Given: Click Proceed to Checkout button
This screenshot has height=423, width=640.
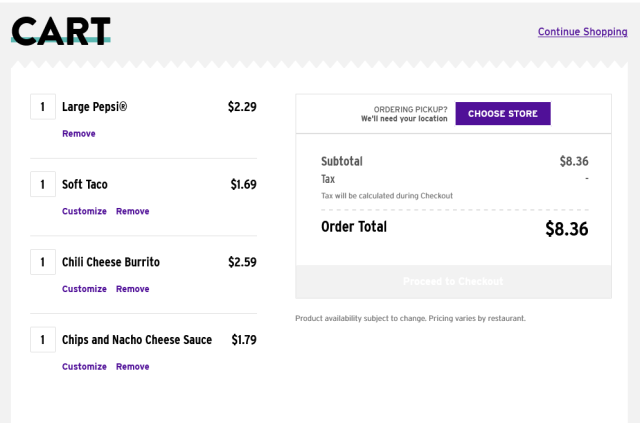Looking at the screenshot, I should pyautogui.click(x=453, y=281).
